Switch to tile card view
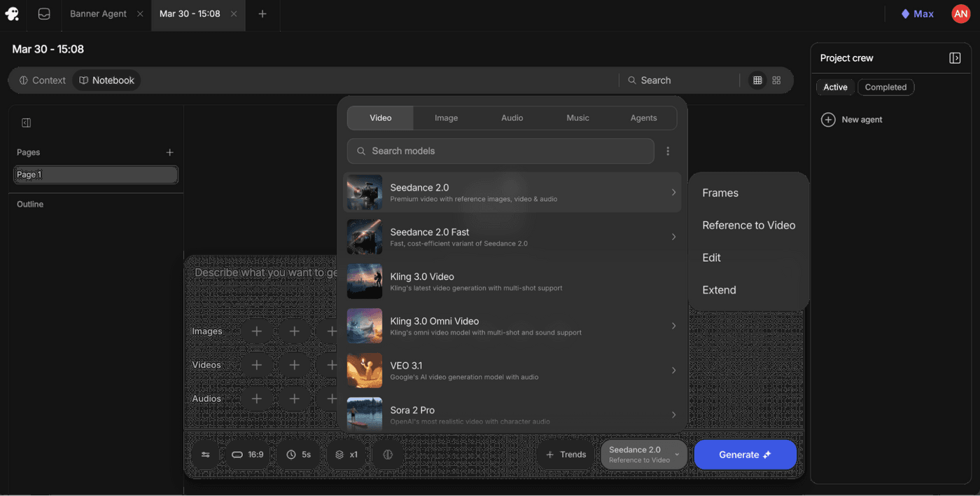This screenshot has width=980, height=496. click(x=776, y=81)
